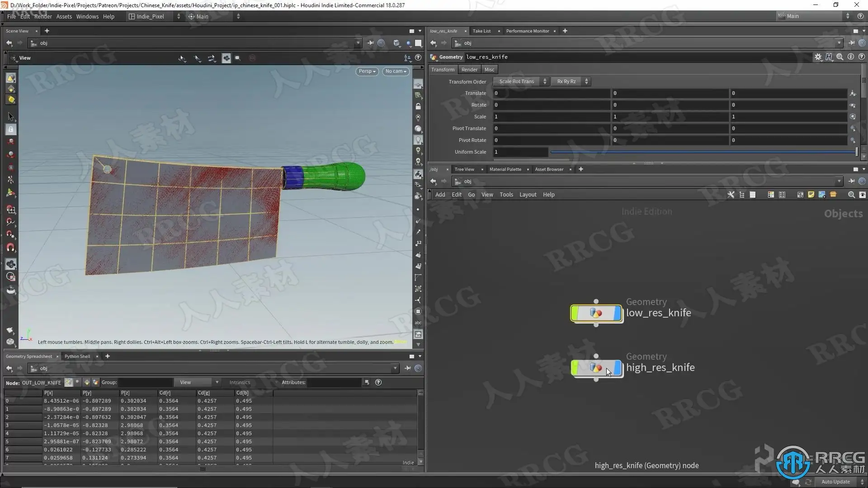Click the Layout menu in network editor
This screenshot has height=488, width=868.
click(528, 195)
